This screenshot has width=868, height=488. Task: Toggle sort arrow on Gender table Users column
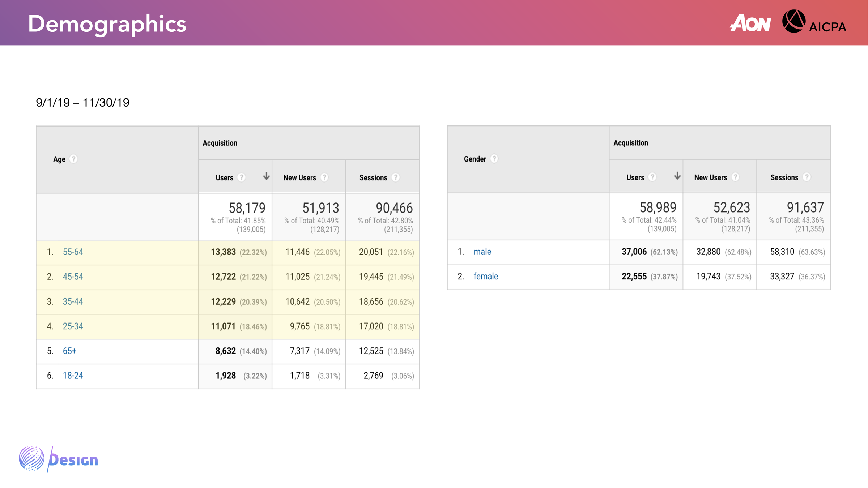pyautogui.click(x=677, y=176)
